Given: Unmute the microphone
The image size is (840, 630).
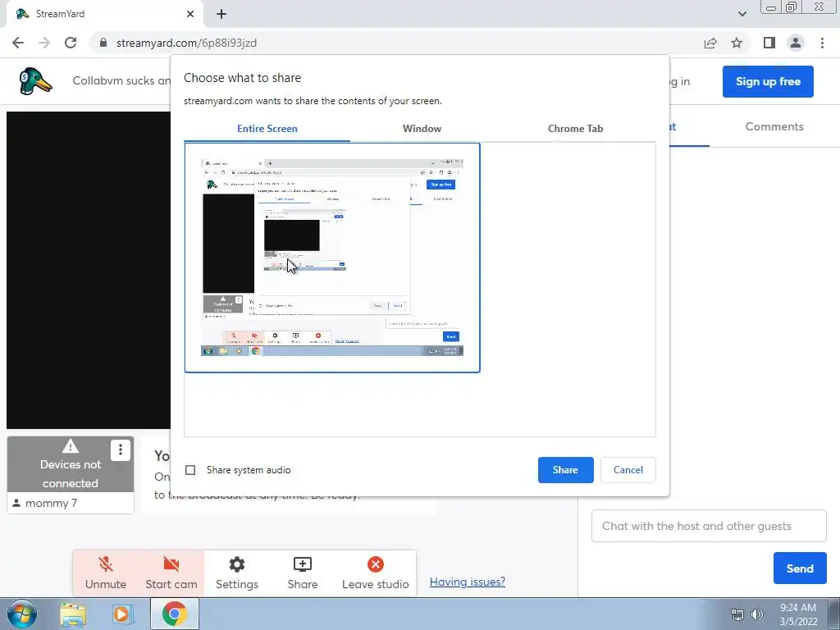Looking at the screenshot, I should (106, 573).
